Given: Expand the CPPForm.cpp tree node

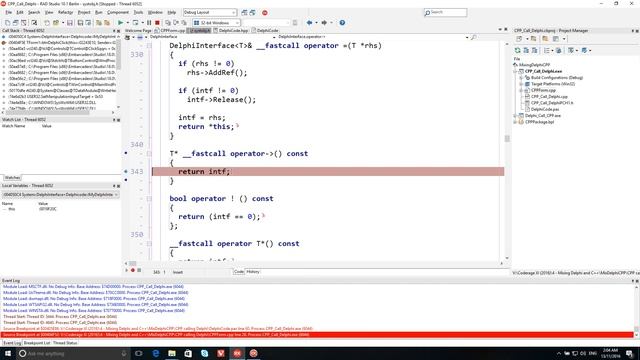Looking at the screenshot, I should click(521, 90).
